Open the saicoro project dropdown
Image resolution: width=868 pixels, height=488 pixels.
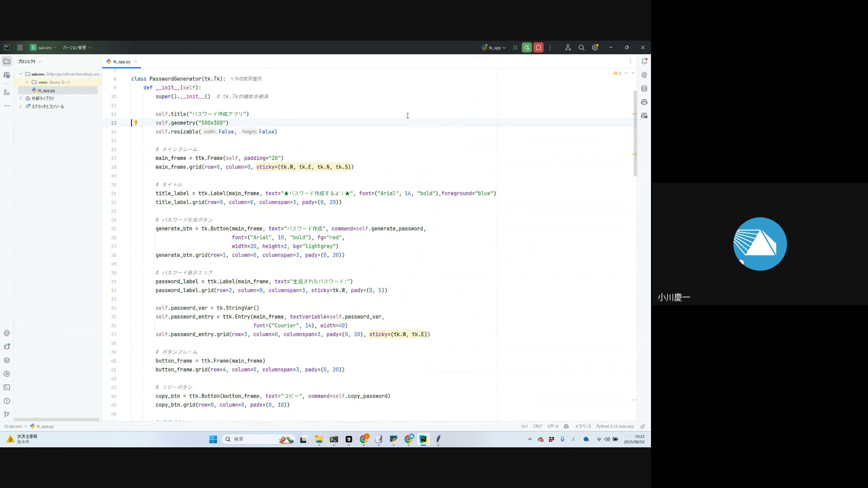43,47
